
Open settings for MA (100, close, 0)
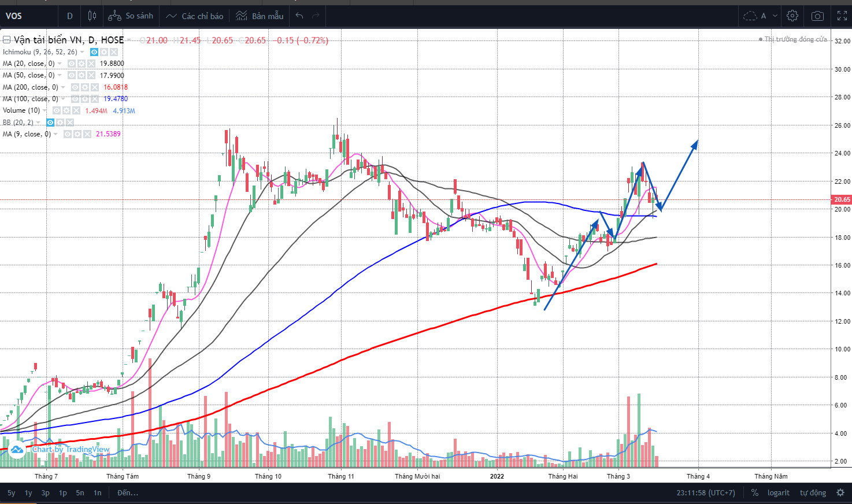[85, 99]
